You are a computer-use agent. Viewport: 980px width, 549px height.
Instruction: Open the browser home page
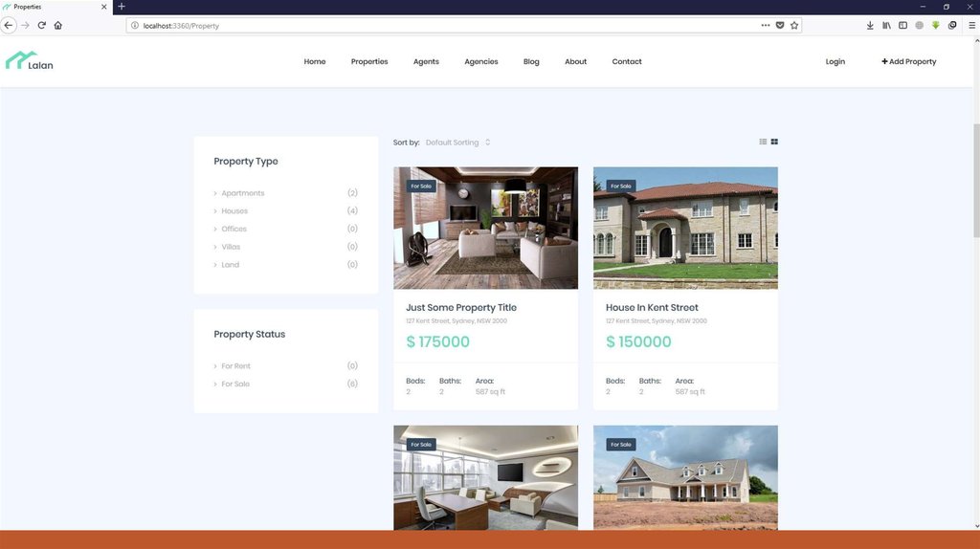(58, 26)
